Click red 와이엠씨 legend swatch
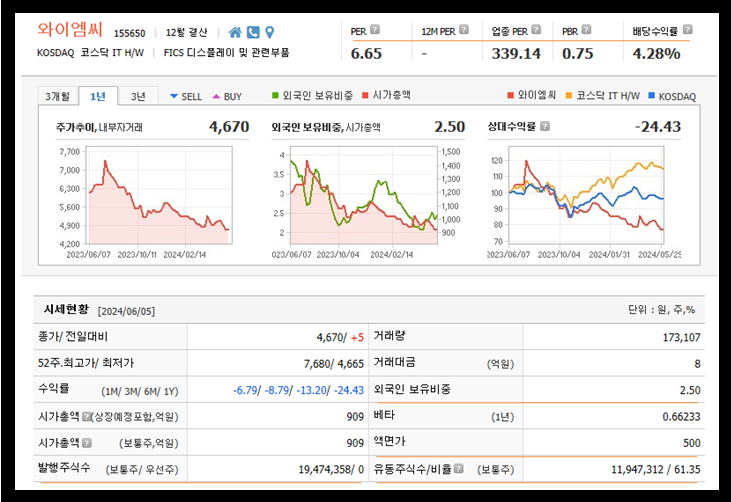 pyautogui.click(x=510, y=96)
